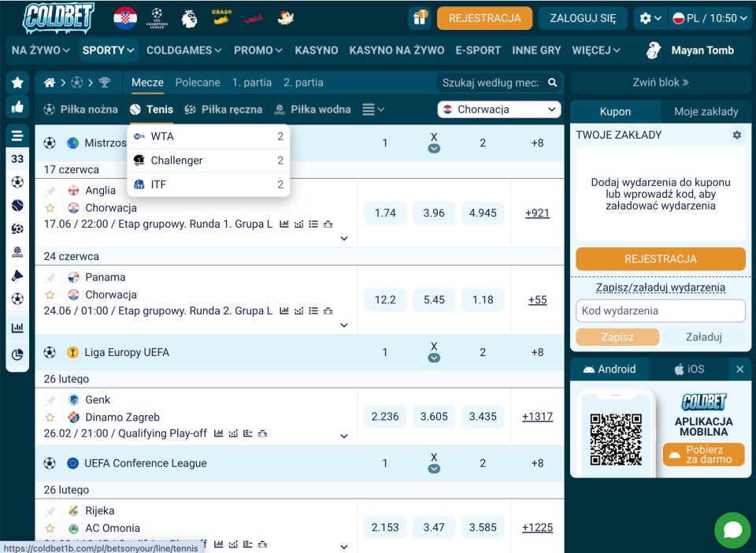Click the thumbs-up recommended icon in sidebar
Image resolution: width=756 pixels, height=553 pixels.
click(17, 106)
